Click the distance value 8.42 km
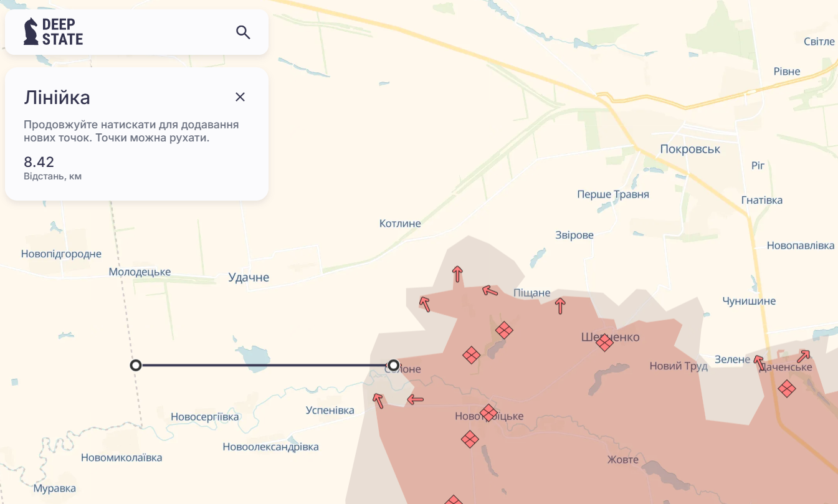The image size is (838, 504). tap(39, 162)
